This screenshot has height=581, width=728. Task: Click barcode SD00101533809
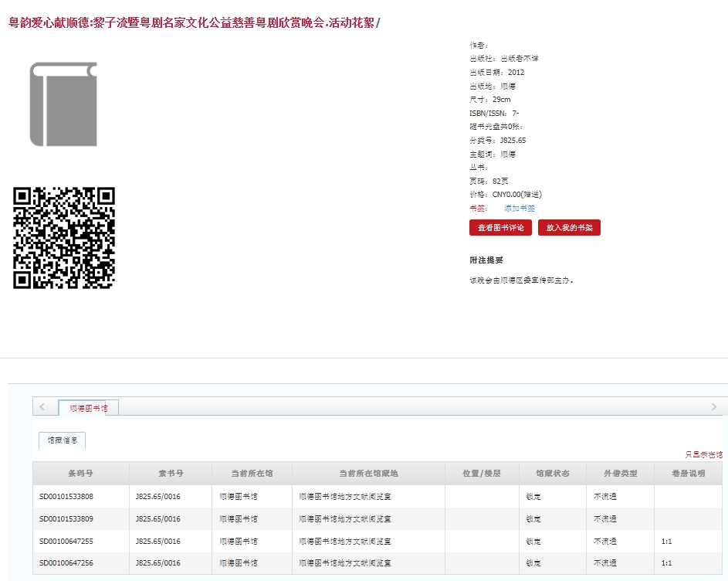pos(66,518)
